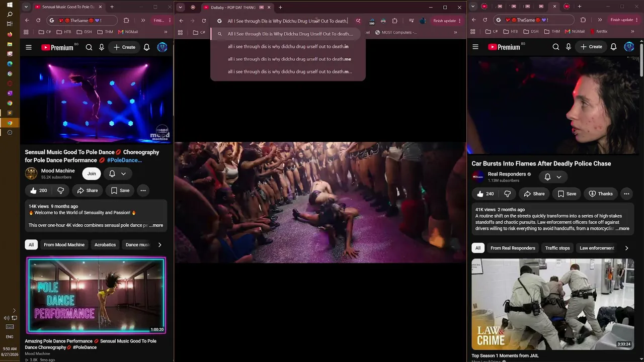The image size is (644, 362).
Task: Select the Law enforcement filter chip
Action: [597, 248]
